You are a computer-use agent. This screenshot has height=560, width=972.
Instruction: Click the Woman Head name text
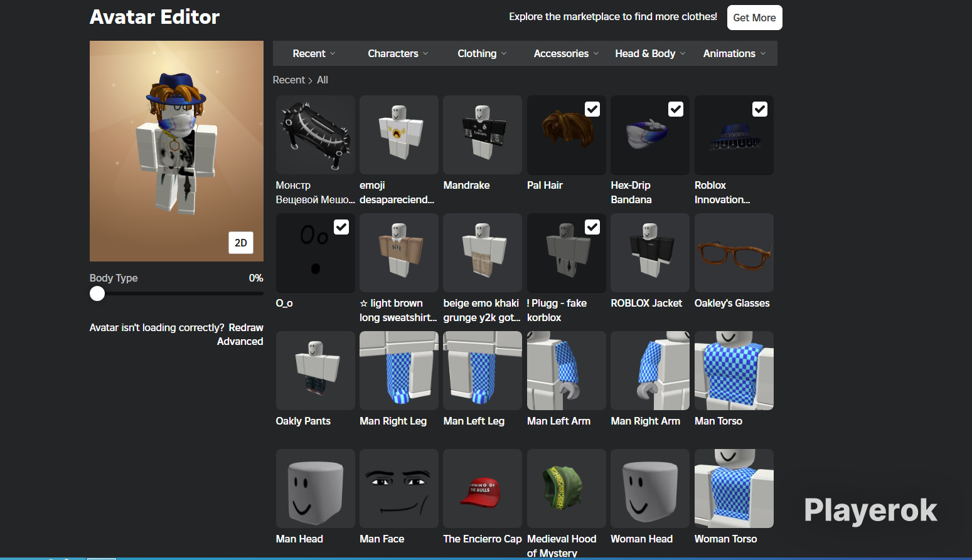pos(642,539)
